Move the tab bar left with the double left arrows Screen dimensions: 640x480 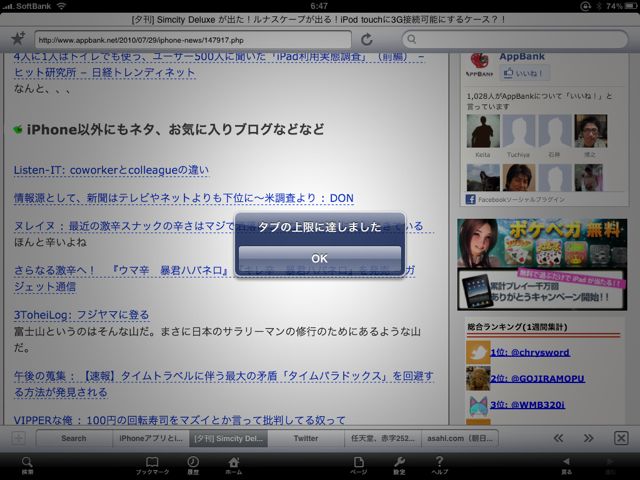coord(558,438)
